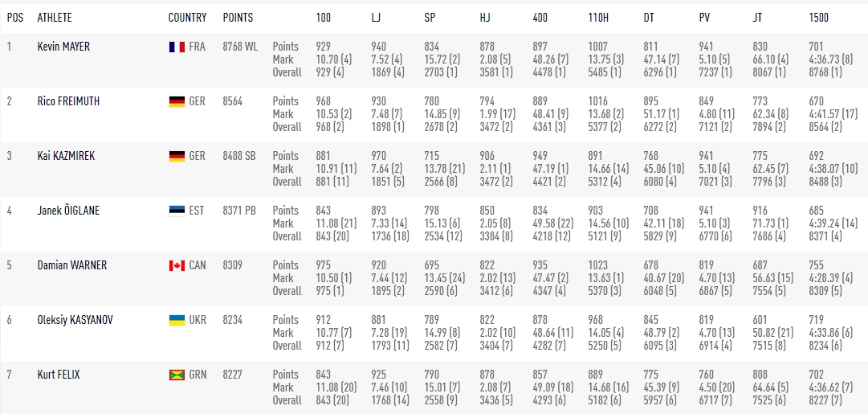The image size is (868, 414).
Task: Click the German flag next to Kai Kazmirek
Action: click(177, 156)
